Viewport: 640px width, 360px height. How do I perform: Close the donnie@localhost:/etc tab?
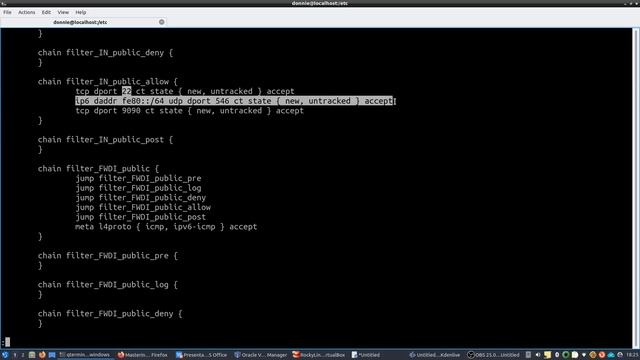click(162, 22)
